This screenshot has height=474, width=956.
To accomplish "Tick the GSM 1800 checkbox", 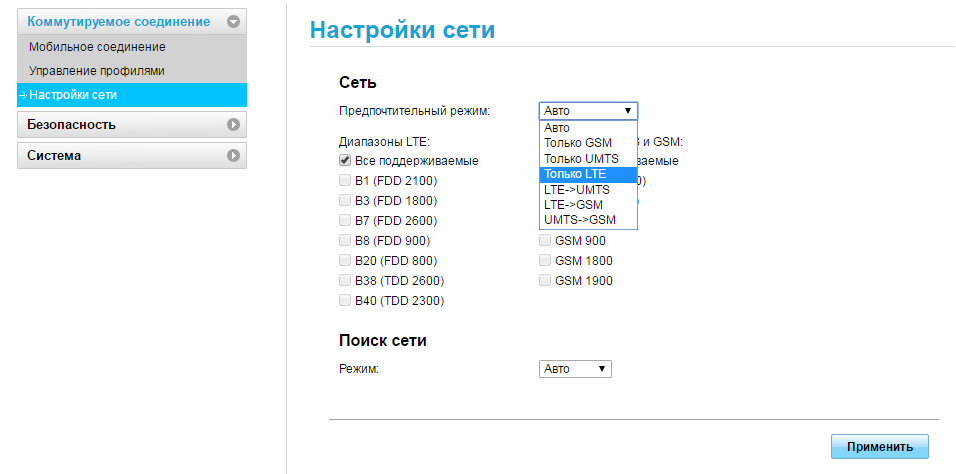I will [545, 260].
